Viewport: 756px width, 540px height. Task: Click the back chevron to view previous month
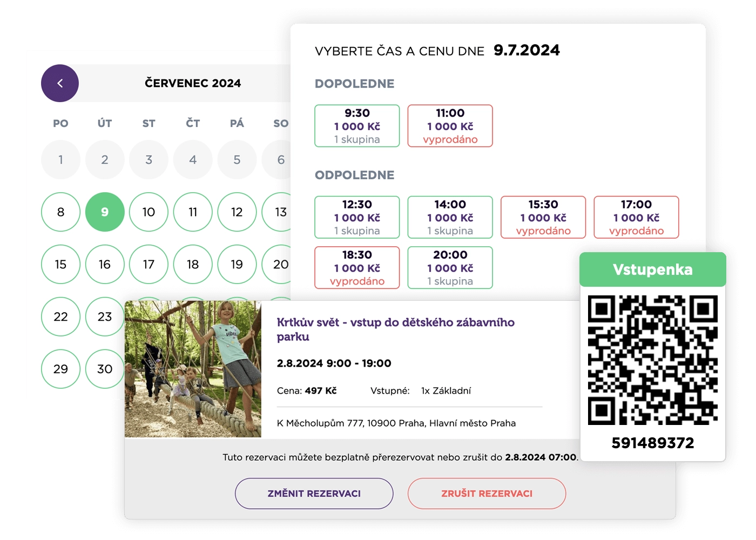59,83
